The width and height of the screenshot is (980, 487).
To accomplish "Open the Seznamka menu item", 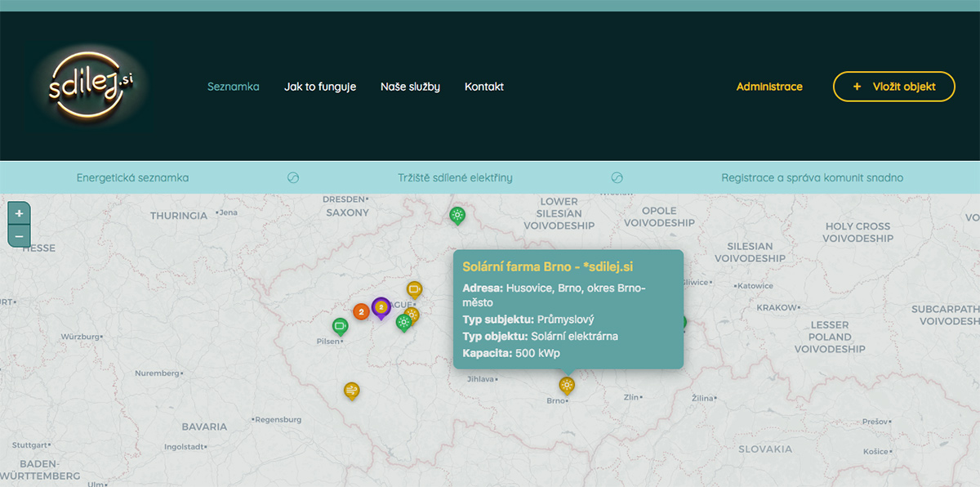I will coord(233,87).
